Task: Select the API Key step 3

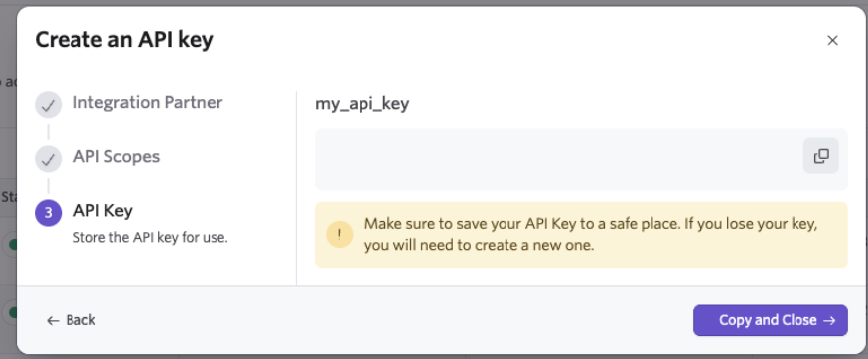Action: tap(103, 211)
